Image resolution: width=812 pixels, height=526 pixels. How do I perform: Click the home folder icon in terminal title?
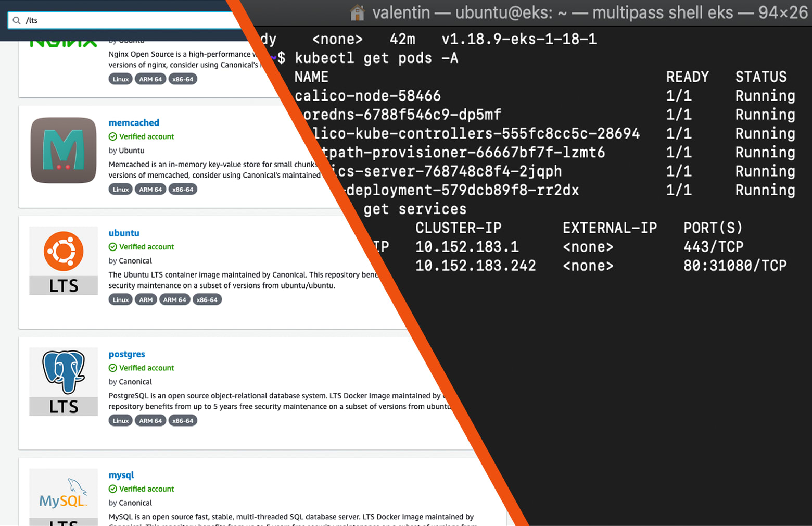point(357,12)
